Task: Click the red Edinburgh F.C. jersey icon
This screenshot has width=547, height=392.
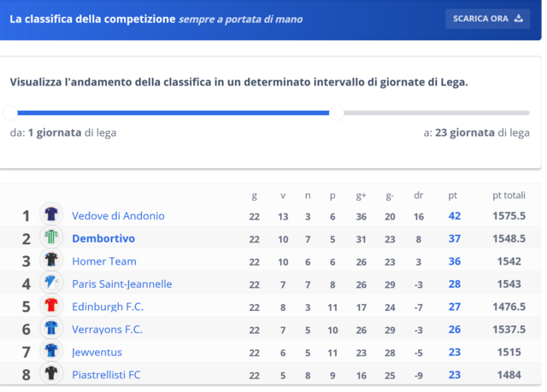Action: pos(51,305)
